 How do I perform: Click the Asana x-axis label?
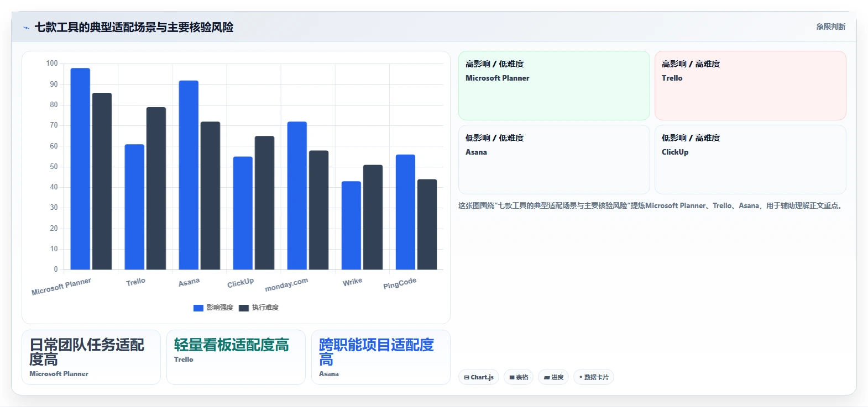(189, 282)
